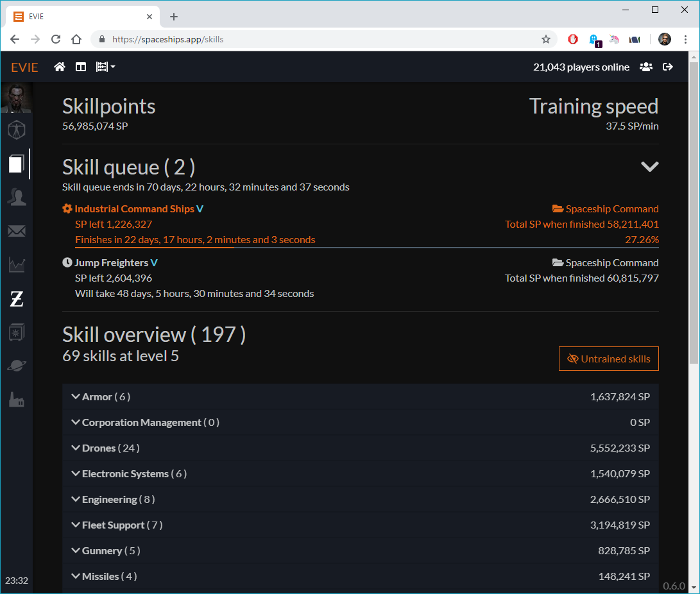Expand the Missiles skill group
Screen dimensions: 700x594
click(361, 576)
